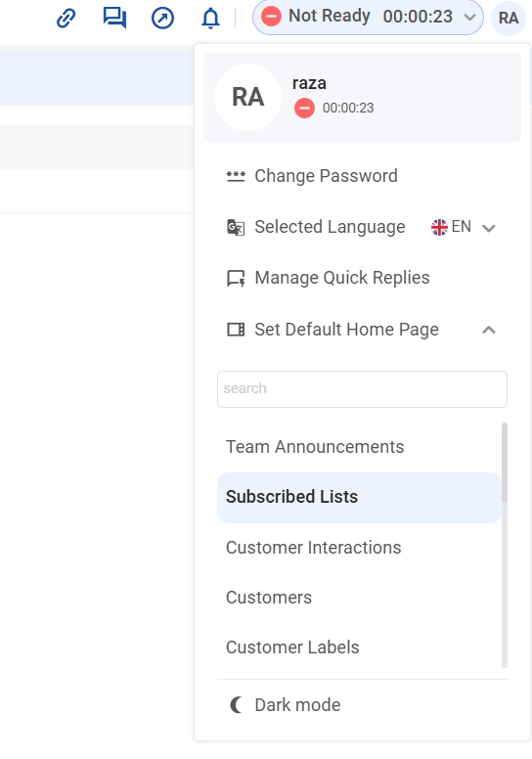Open the chat bubbles icon

pos(114,19)
